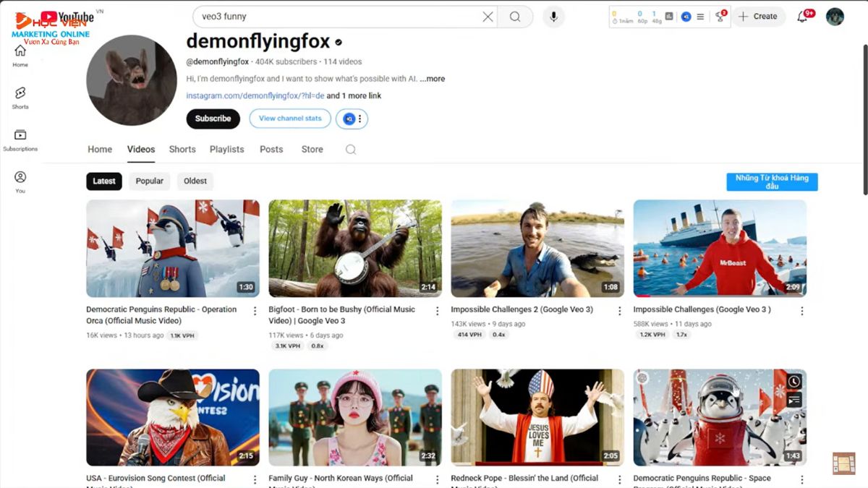Switch to the Posts tab
This screenshot has width=868, height=488.
[271, 150]
